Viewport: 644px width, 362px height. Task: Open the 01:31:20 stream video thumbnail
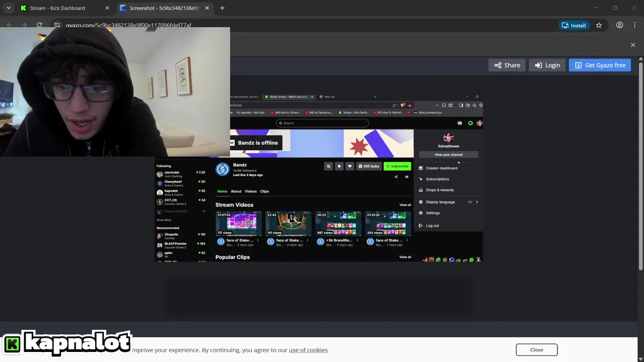click(388, 224)
